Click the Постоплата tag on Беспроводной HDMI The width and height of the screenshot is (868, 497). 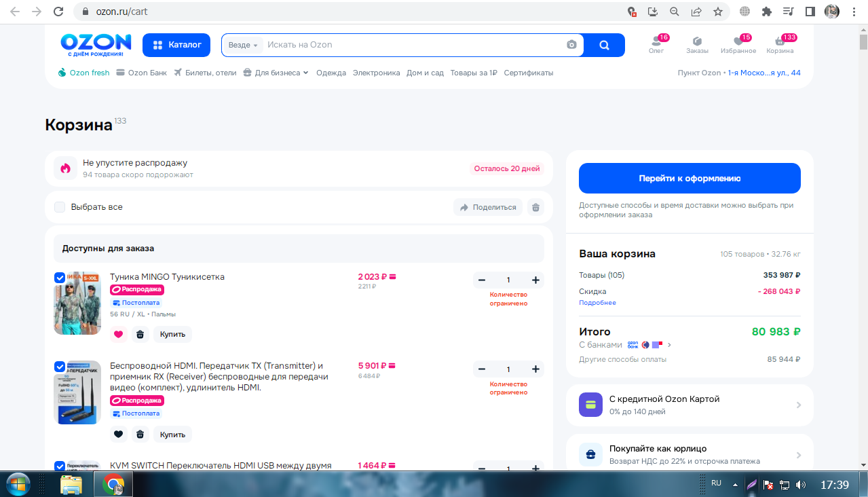point(136,413)
